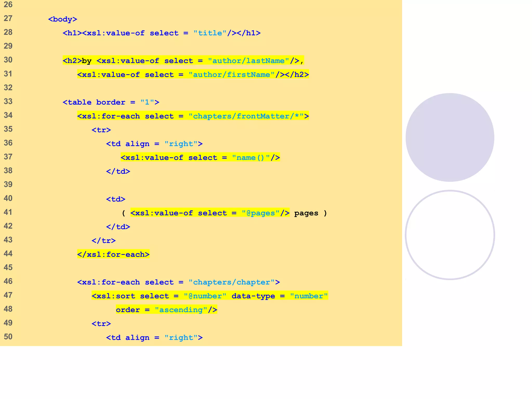
Task: Click line number 29
Action: [8, 46]
